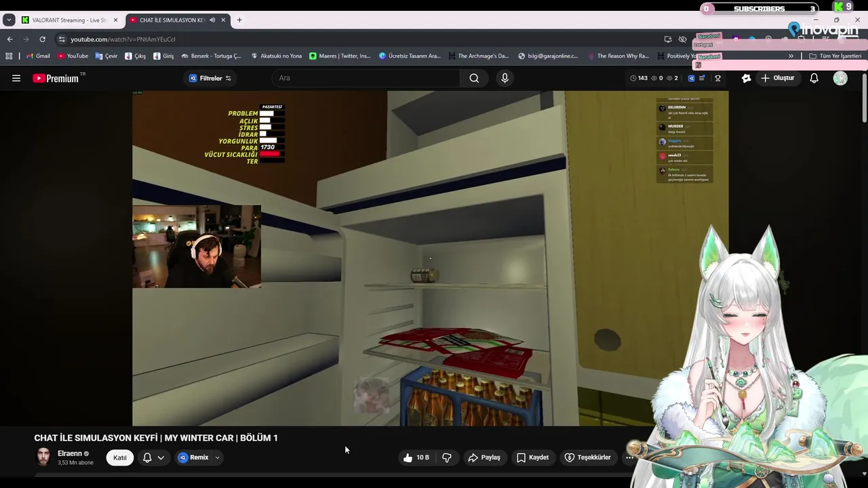Open the Filtreler filter settings
Viewport: 868px width, 488px height.
pos(210,78)
